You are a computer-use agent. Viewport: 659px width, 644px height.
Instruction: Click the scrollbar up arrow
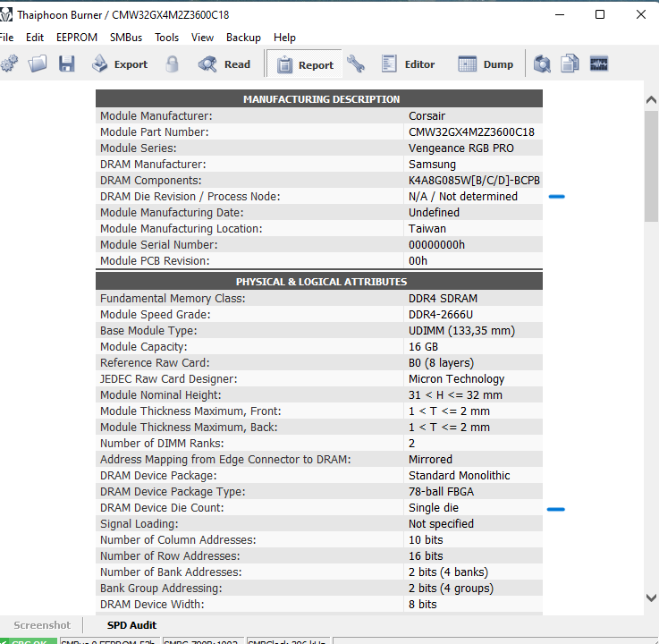(x=651, y=99)
